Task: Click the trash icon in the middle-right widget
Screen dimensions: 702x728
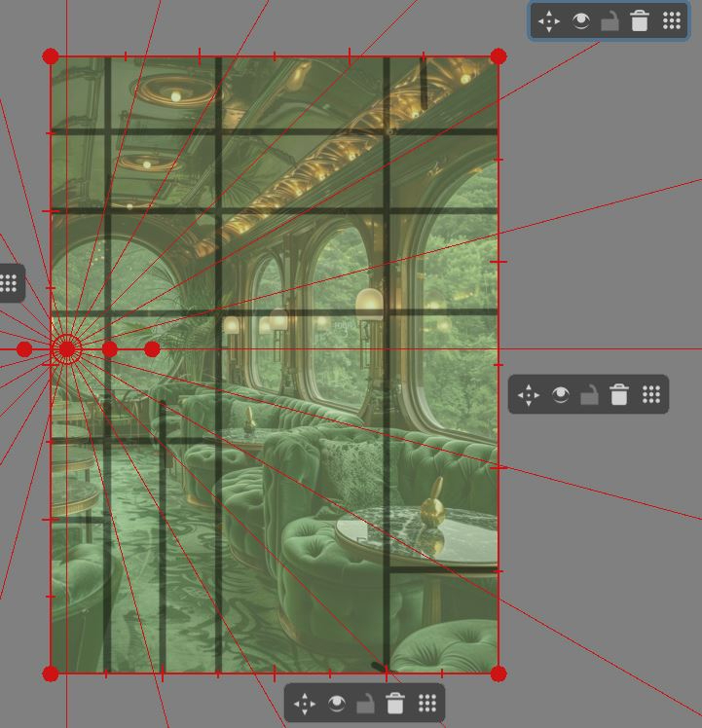Action: point(619,394)
